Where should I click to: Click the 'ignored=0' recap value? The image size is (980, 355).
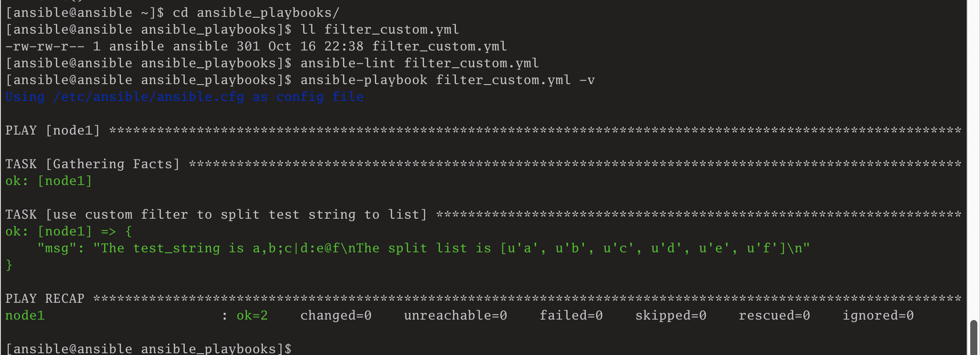pos(878,316)
